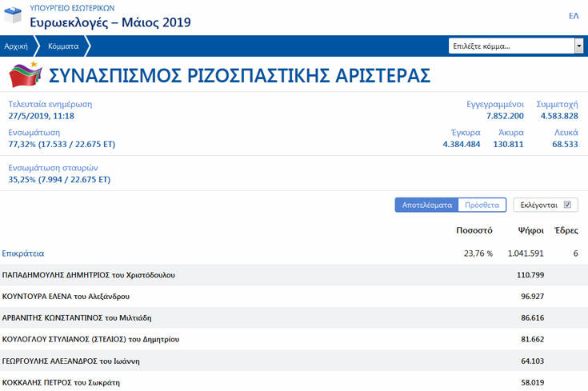Select candidate row ΓΕΩΡΓΟΥΛΗΣ ΑΛΕΞΑΝΔΡΟΣ

pyautogui.click(x=82, y=361)
